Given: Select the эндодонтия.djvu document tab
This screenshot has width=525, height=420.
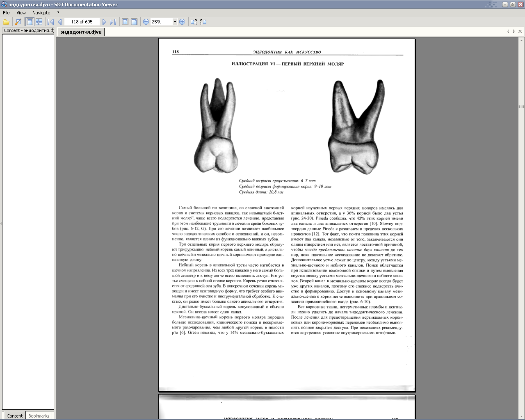Looking at the screenshot, I should click(81, 32).
